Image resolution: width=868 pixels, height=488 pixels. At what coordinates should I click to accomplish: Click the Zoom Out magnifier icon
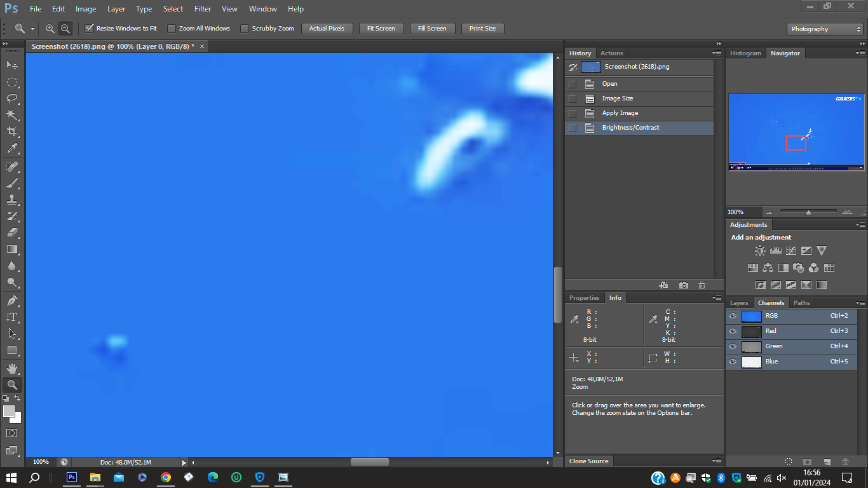65,29
